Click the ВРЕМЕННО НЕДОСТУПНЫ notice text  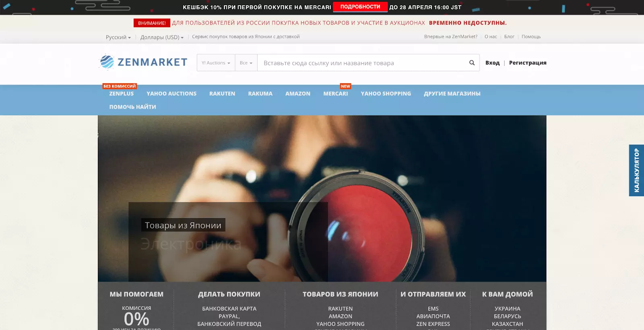(x=468, y=23)
